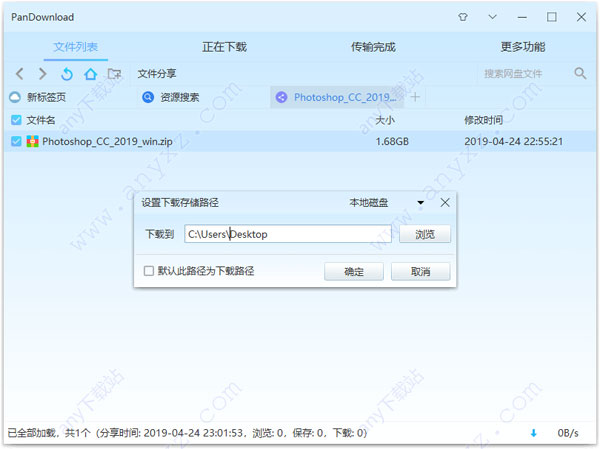This screenshot has height=449, width=600.
Task: Click the back navigation arrow
Action: tap(19, 73)
